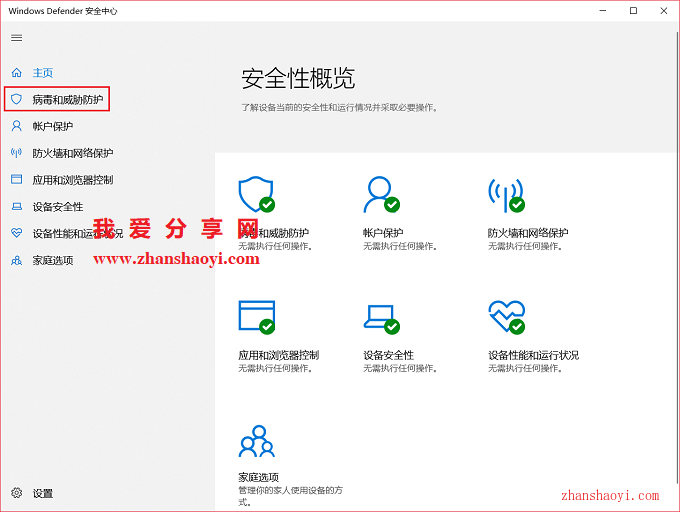Click the 应用和浏览器控制 tile label
Viewport: 680px width, 512px height.
pos(278,355)
